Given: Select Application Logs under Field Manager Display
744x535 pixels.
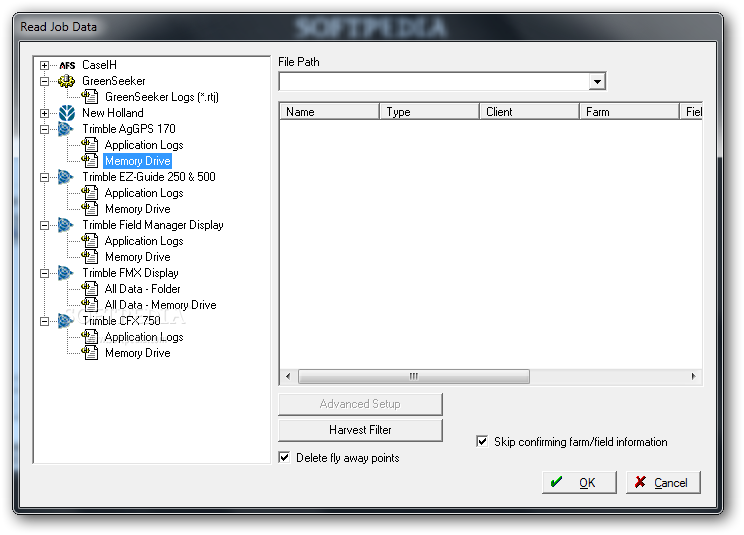Looking at the screenshot, I should 144,241.
